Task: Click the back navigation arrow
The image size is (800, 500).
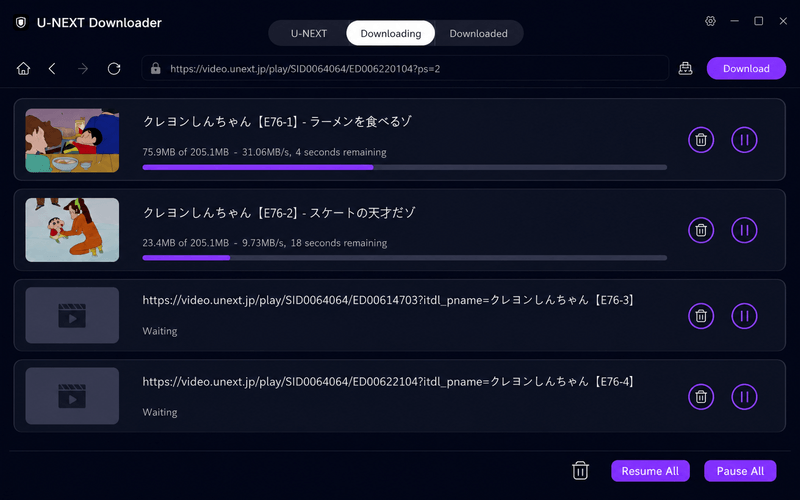Action: click(x=52, y=68)
